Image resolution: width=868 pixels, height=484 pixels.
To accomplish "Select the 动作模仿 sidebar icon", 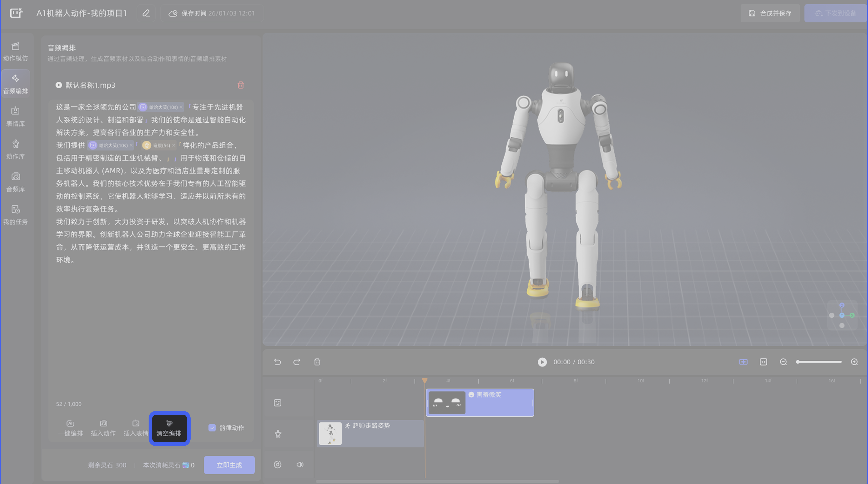I will (x=16, y=51).
